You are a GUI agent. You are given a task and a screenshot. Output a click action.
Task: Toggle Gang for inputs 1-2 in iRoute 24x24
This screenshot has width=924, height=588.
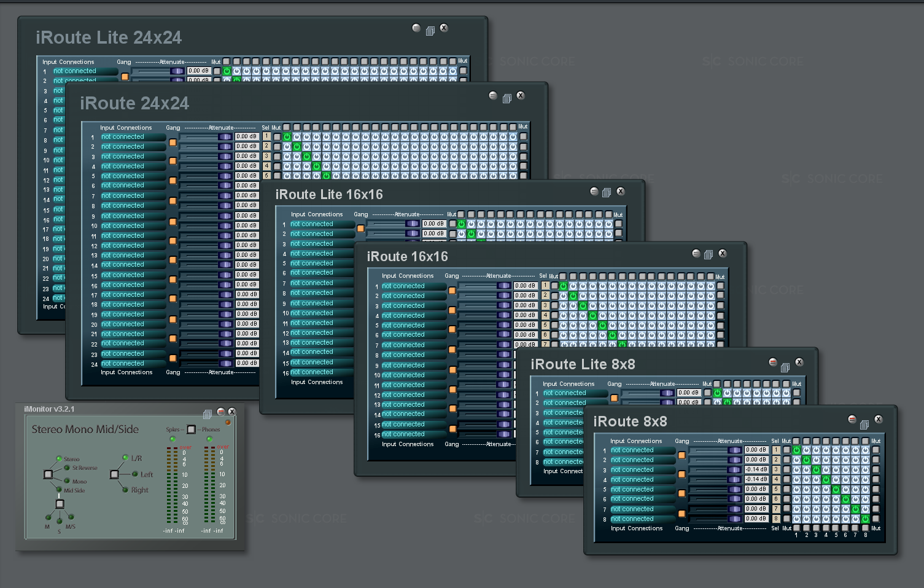(x=173, y=142)
